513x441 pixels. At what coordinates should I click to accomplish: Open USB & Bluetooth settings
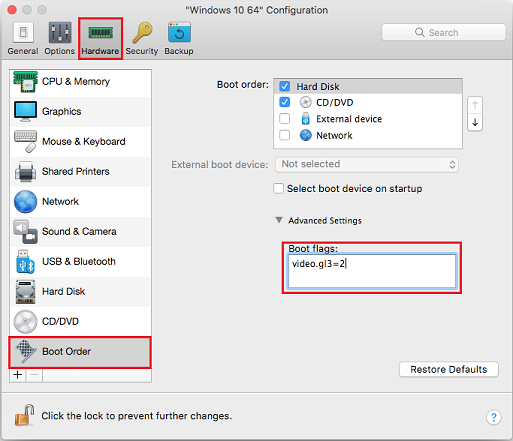click(80, 262)
